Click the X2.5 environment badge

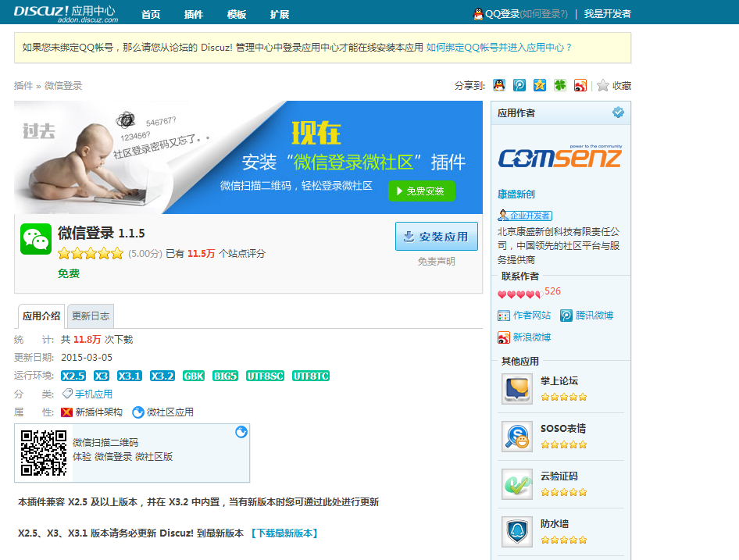click(73, 376)
